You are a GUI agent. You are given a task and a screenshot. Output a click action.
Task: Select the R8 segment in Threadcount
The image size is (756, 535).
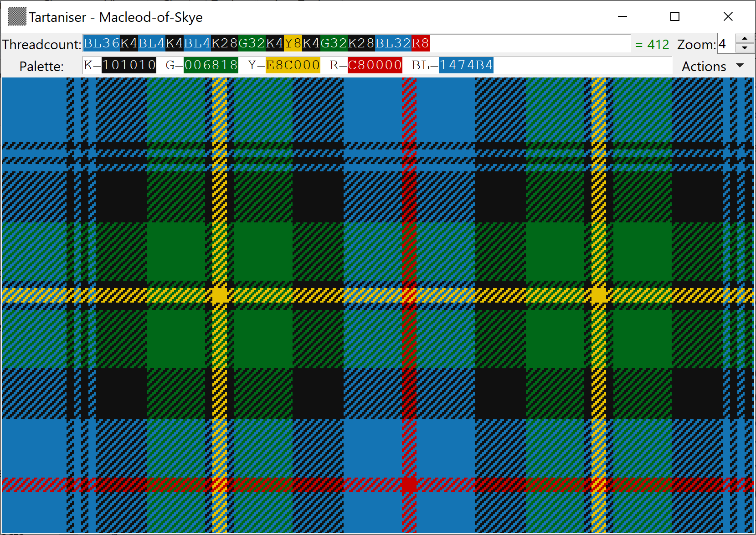point(421,44)
